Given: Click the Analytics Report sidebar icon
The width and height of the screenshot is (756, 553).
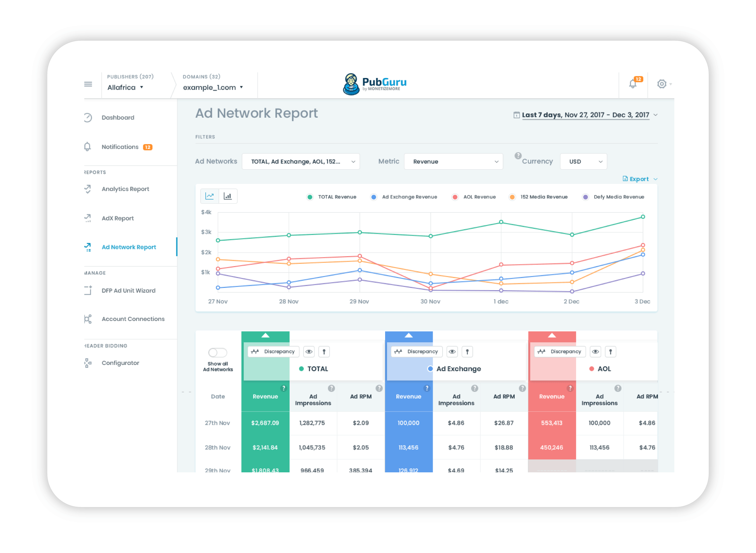Looking at the screenshot, I should pyautogui.click(x=88, y=189).
